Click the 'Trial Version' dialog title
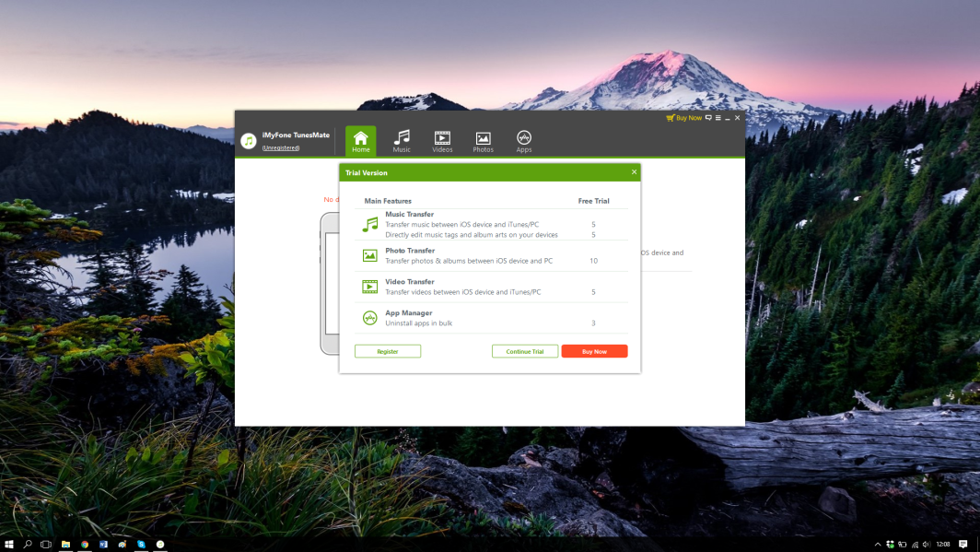This screenshot has width=980, height=552. click(367, 172)
